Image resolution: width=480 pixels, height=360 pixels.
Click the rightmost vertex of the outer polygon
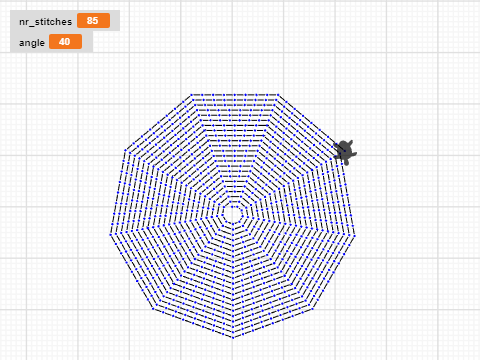coord(355,236)
